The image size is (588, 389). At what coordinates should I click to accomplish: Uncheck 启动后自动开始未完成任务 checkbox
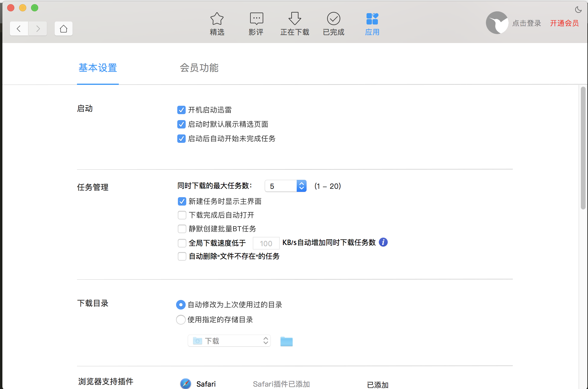click(x=181, y=139)
